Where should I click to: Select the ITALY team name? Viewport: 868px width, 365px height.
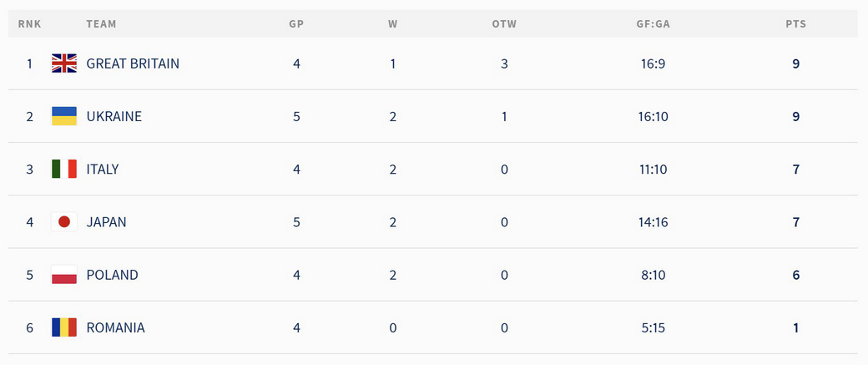[103, 169]
